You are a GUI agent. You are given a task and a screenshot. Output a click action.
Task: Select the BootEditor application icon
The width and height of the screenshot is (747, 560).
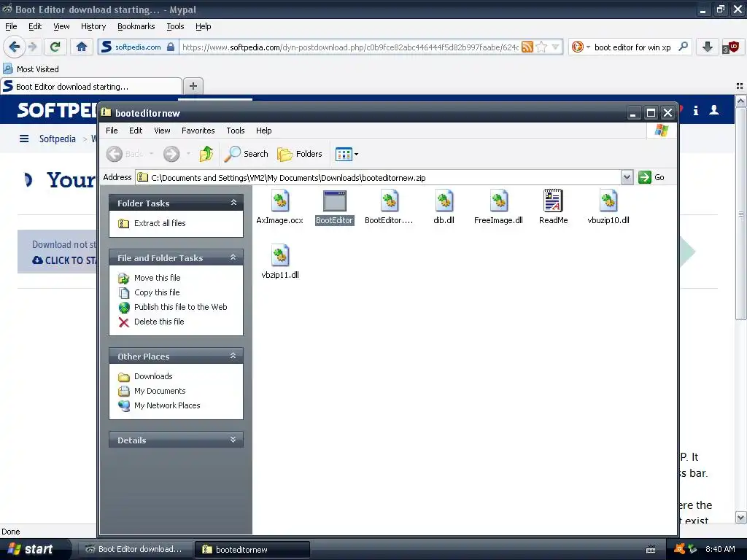334,201
